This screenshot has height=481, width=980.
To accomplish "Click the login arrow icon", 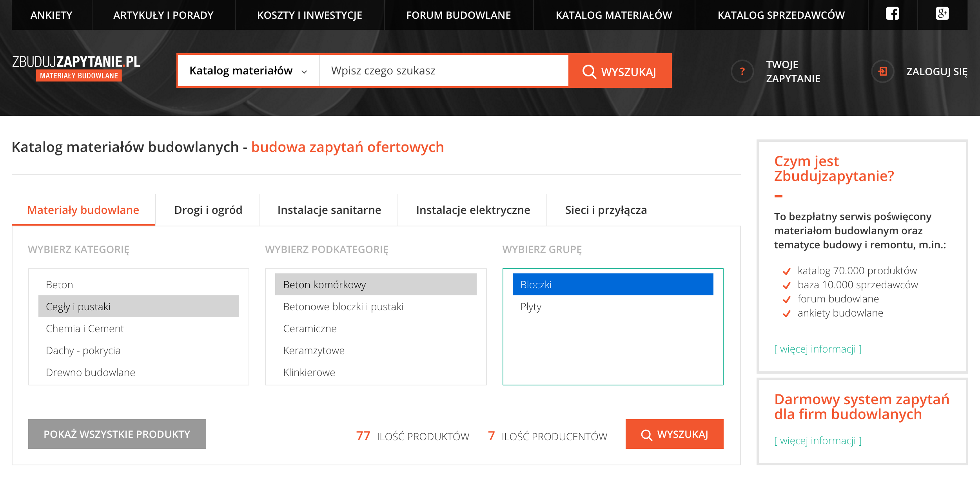I will 882,71.
